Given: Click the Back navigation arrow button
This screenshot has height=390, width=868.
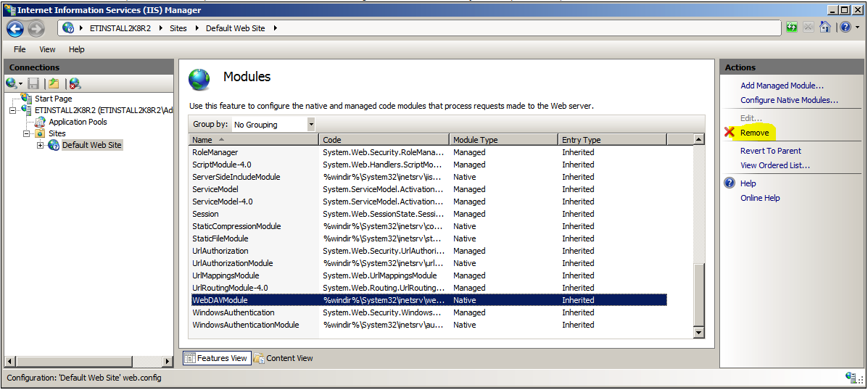Looking at the screenshot, I should pyautogui.click(x=15, y=28).
